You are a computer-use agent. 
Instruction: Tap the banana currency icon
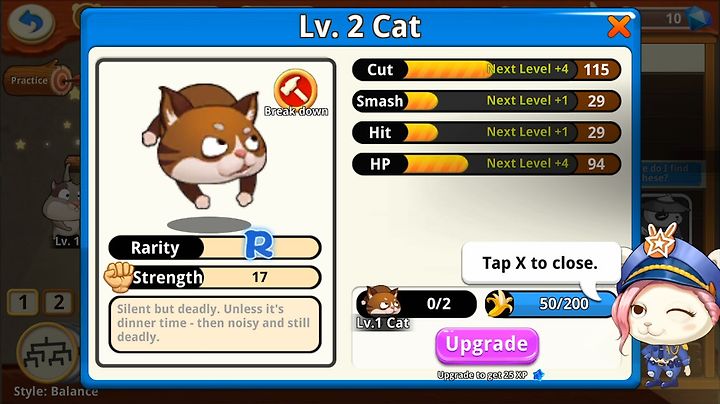click(499, 303)
